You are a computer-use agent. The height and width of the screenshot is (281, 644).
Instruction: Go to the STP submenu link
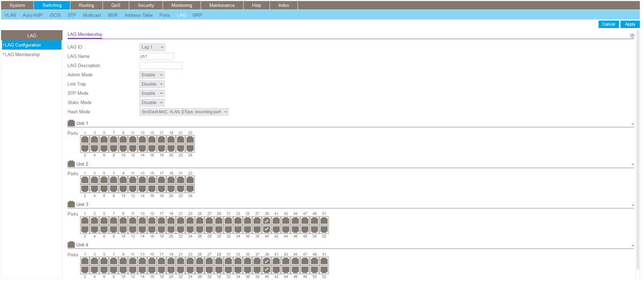point(72,15)
